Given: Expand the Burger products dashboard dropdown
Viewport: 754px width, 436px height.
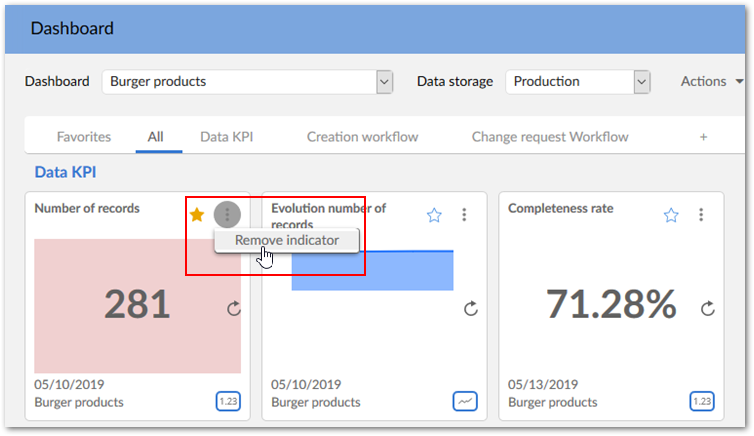Looking at the screenshot, I should 384,82.
